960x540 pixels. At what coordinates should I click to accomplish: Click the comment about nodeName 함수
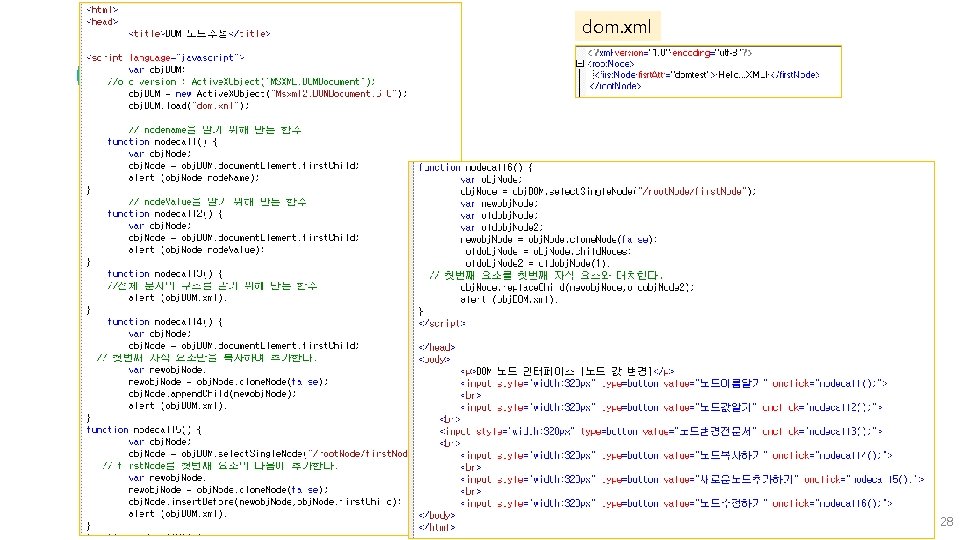pos(215,130)
